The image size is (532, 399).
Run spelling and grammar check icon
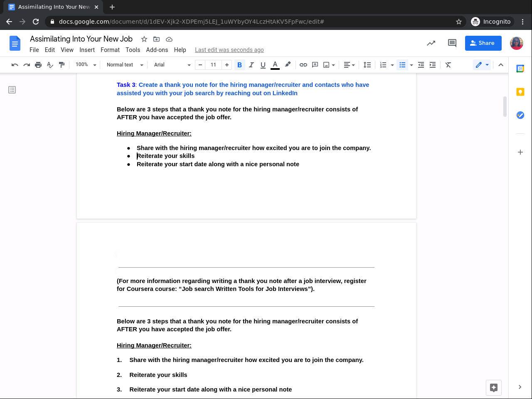point(50,65)
